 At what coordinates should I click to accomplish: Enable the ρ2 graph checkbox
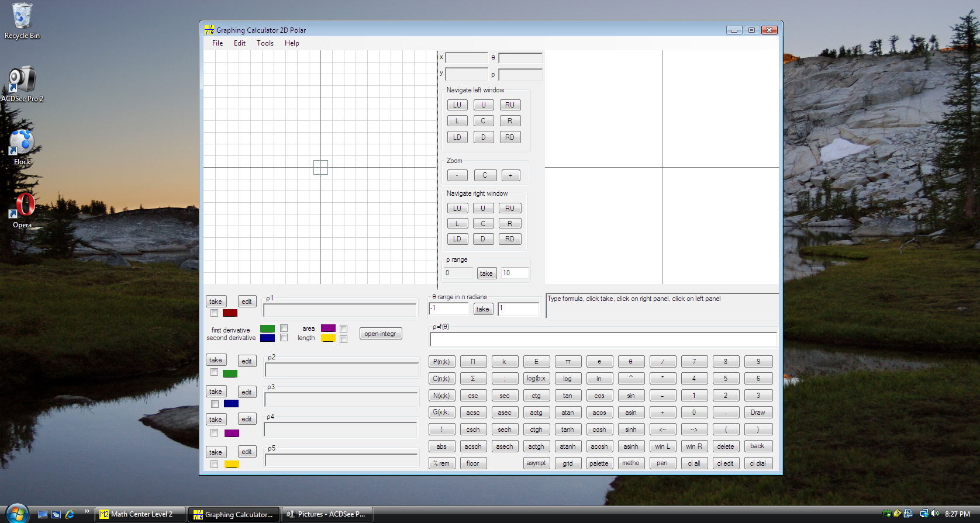pyautogui.click(x=214, y=372)
